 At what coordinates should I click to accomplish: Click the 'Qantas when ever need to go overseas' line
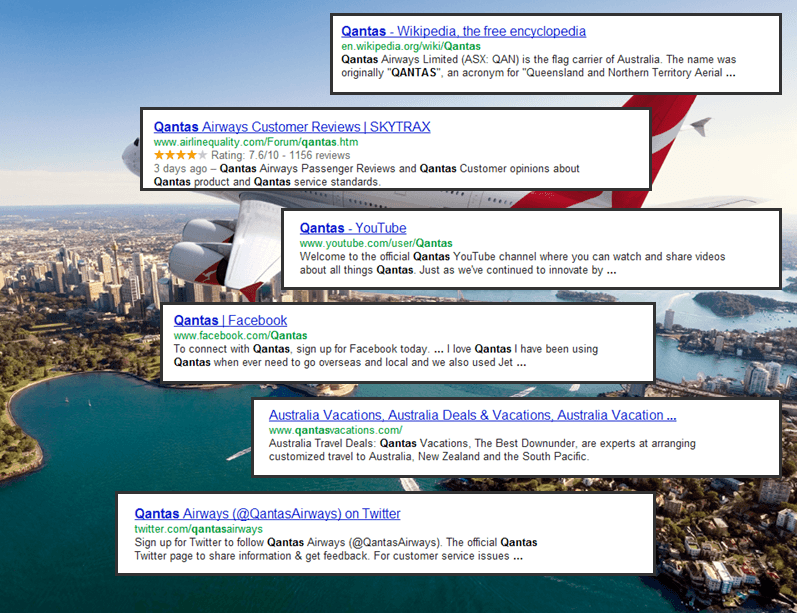click(x=350, y=362)
